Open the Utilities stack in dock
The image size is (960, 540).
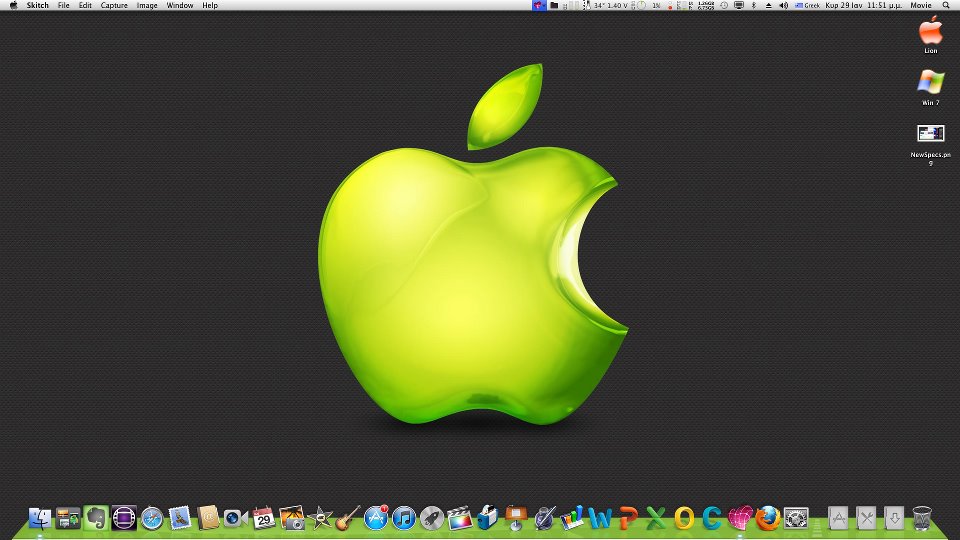point(866,519)
